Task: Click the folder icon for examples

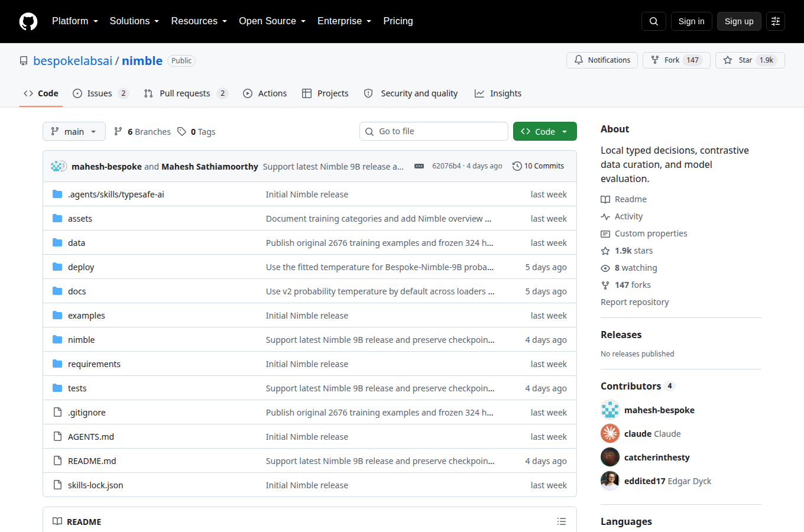Action: (x=57, y=316)
